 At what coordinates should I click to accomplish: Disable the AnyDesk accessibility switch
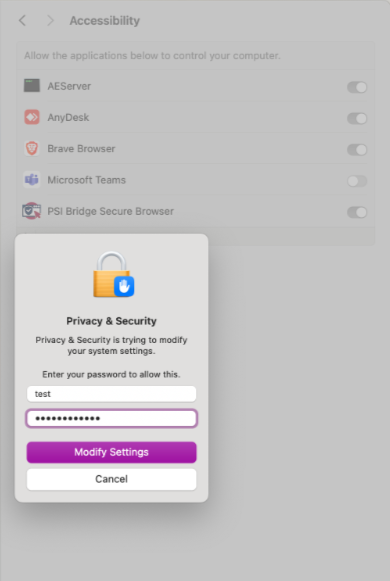coord(357,118)
